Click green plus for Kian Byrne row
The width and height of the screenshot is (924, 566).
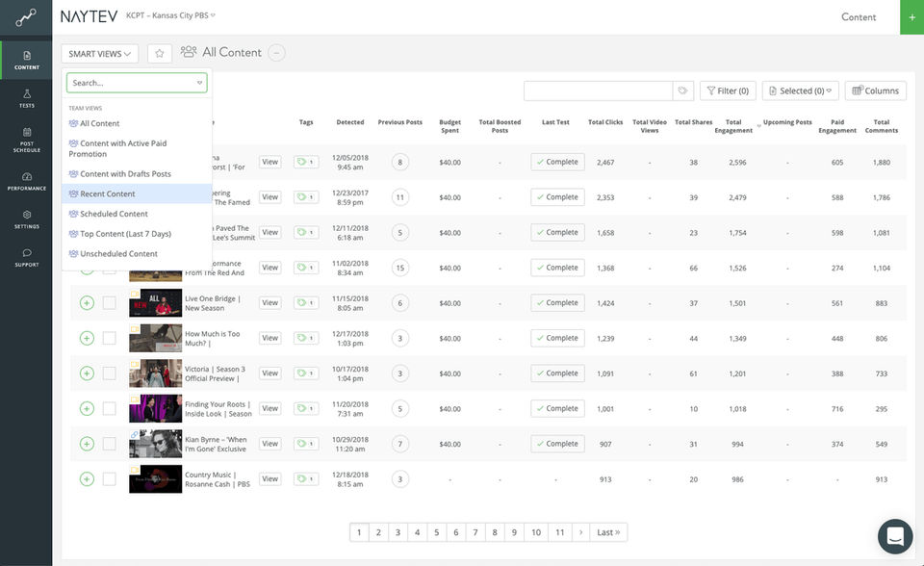[x=87, y=444]
